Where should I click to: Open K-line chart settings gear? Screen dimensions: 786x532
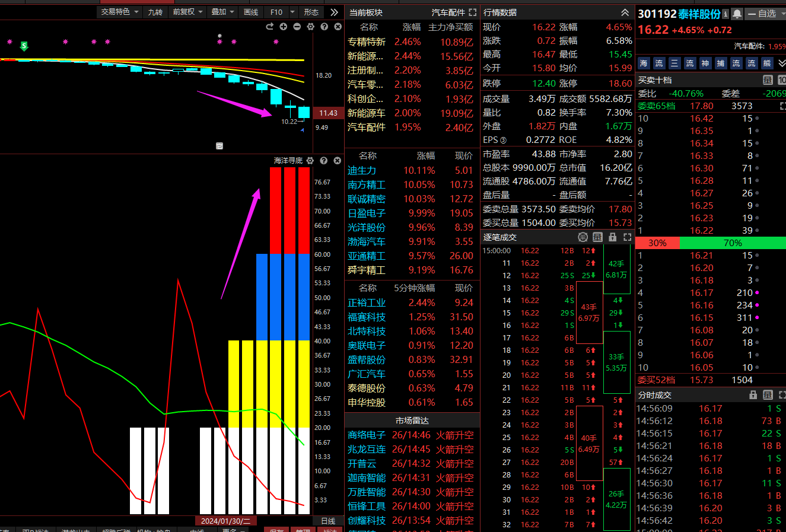tap(310, 27)
